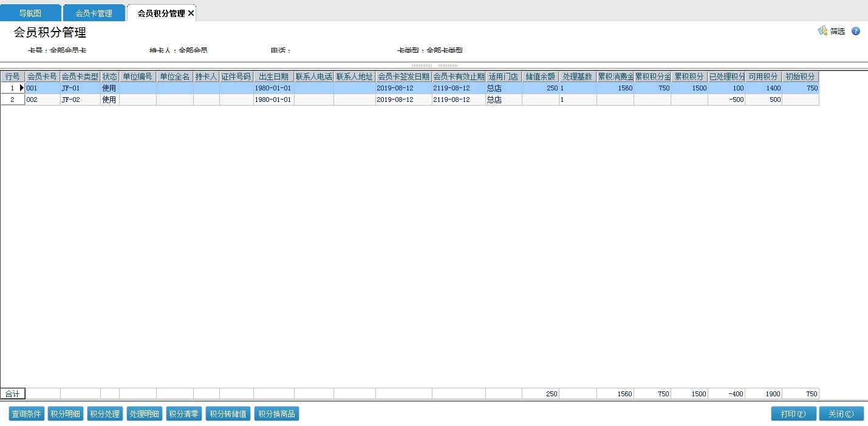Click the 查询条件 button
This screenshot has width=868, height=426.
[27, 414]
